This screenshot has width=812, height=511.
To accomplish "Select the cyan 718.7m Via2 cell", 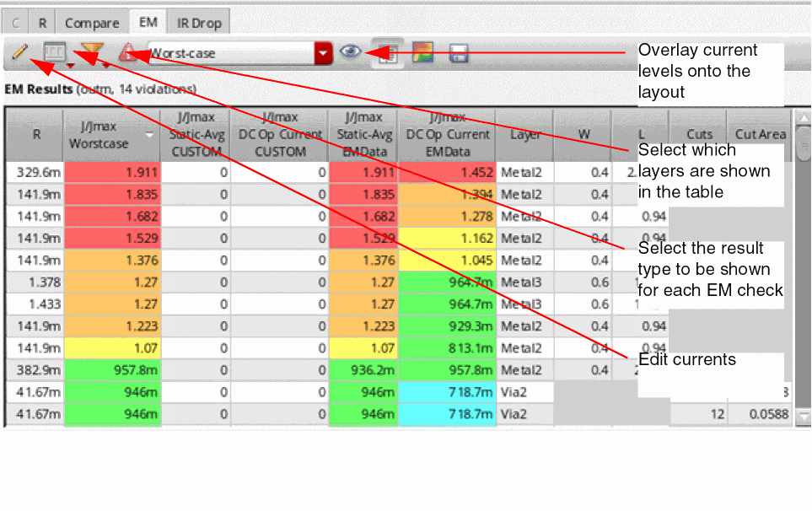I will pos(448,392).
